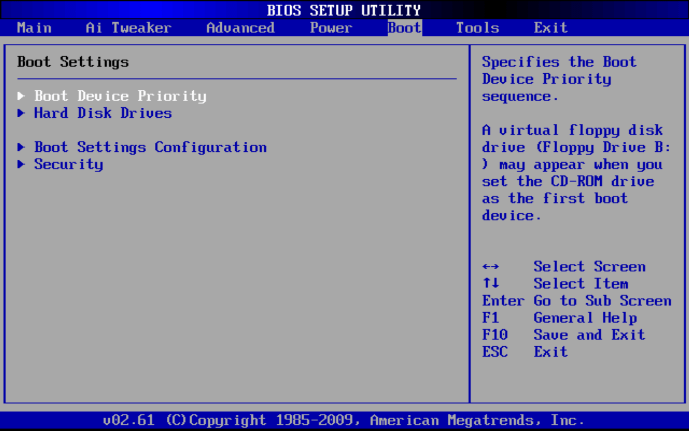
Task: Go to the Advanced tab
Action: point(240,28)
